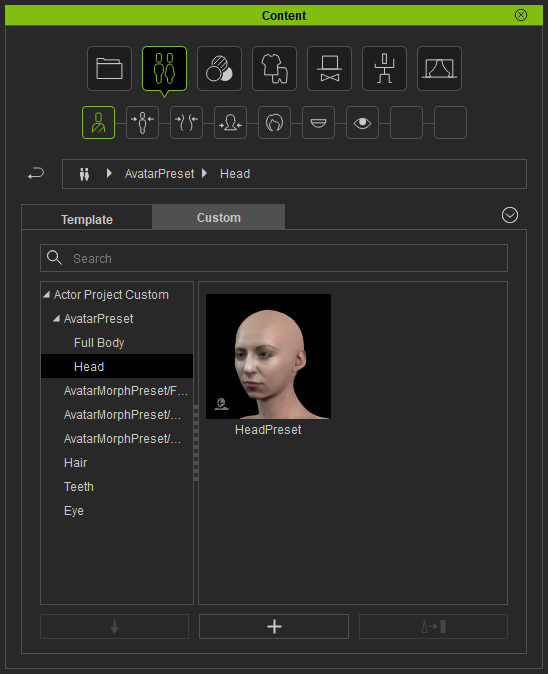Open the Skin material spheres category

click(219, 68)
